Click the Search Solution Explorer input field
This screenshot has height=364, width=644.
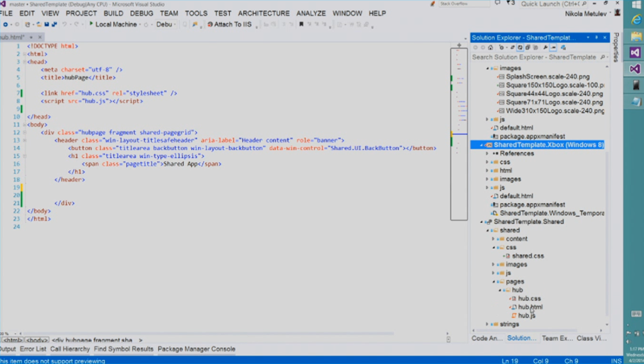(534, 57)
